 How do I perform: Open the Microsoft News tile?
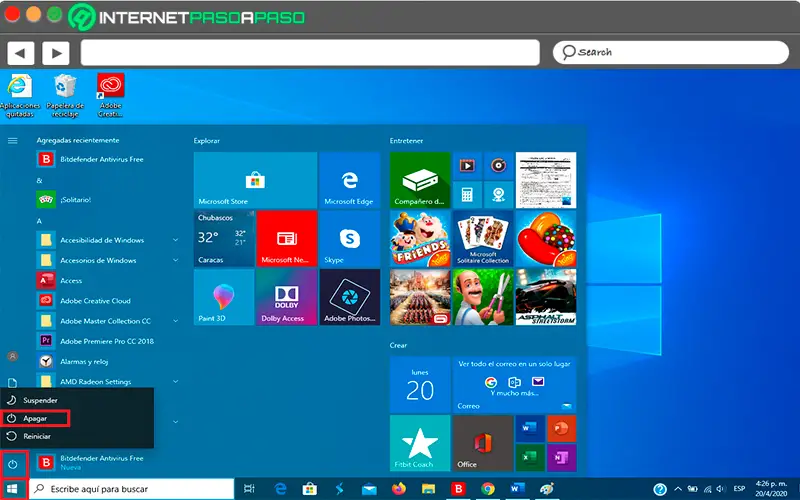click(x=287, y=239)
